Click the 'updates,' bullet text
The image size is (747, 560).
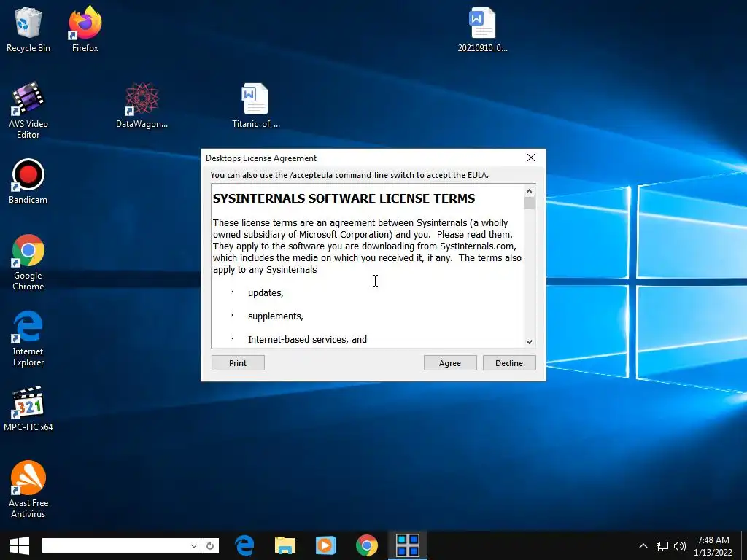266,293
